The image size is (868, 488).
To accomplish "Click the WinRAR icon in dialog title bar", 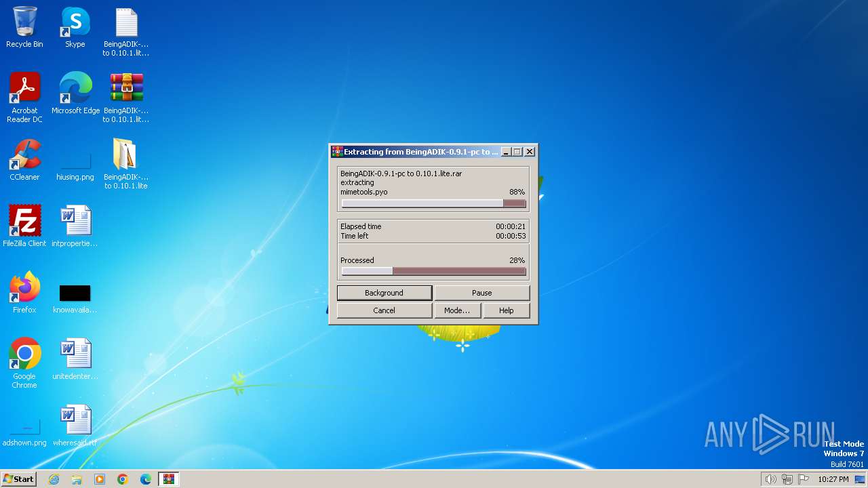I will (x=336, y=152).
